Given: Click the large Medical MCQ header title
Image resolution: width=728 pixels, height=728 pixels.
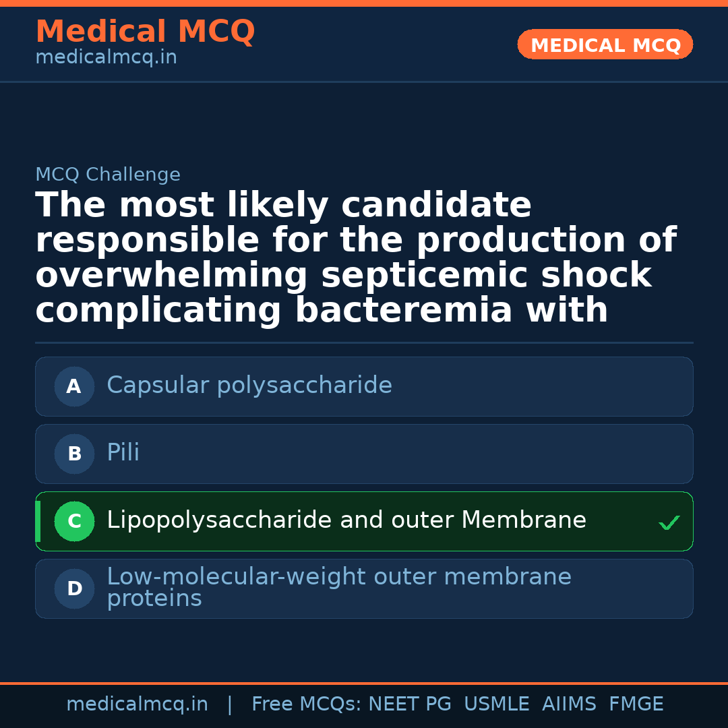Looking at the screenshot, I should (145, 32).
